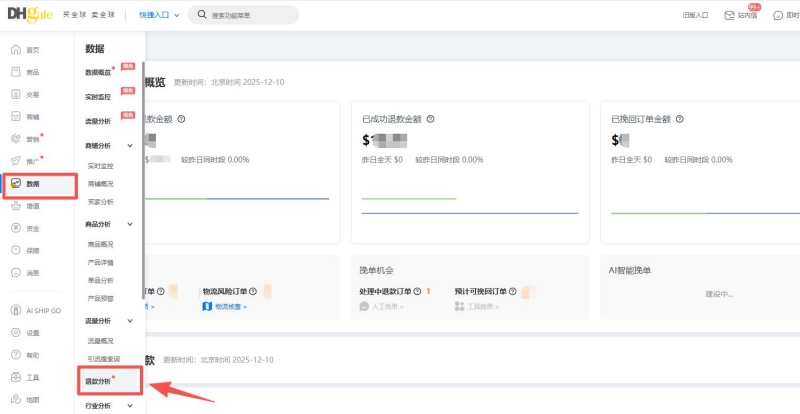Expand the 行业分析 submenu section
The height and width of the screenshot is (414, 800).
pyautogui.click(x=130, y=406)
